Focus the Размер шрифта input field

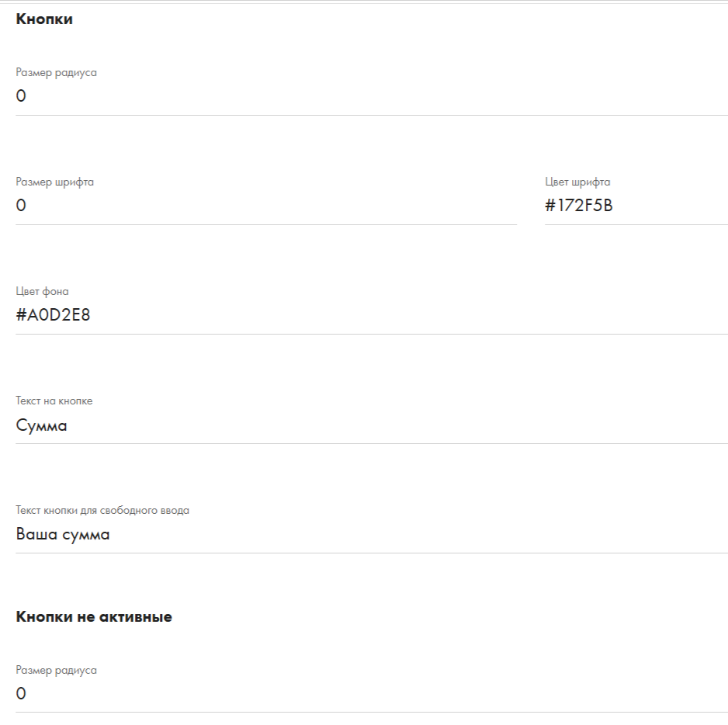266,206
